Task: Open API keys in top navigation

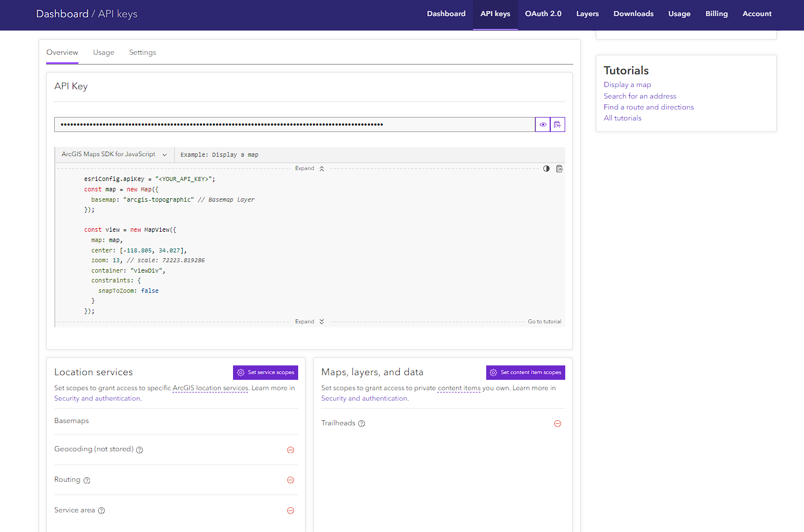Action: pos(495,14)
